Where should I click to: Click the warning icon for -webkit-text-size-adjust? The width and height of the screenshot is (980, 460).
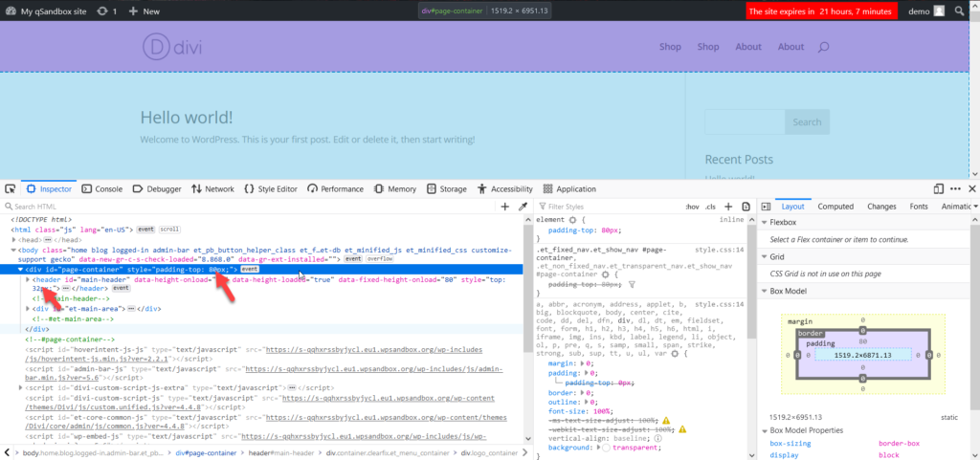click(x=682, y=429)
